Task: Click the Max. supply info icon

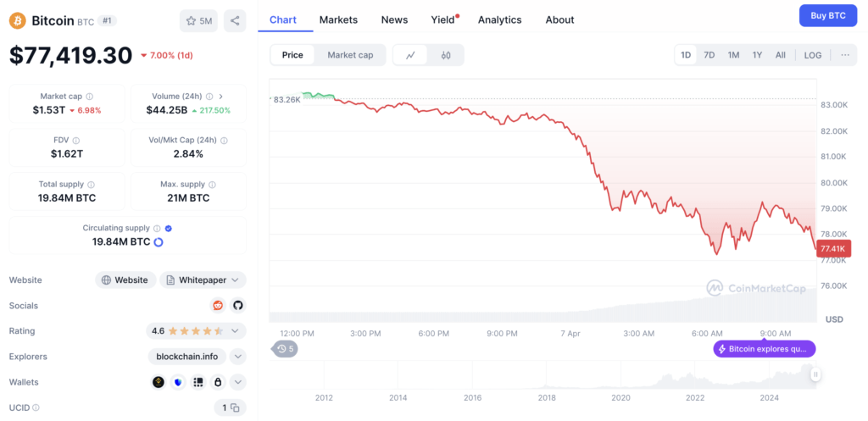Action: [x=212, y=185]
